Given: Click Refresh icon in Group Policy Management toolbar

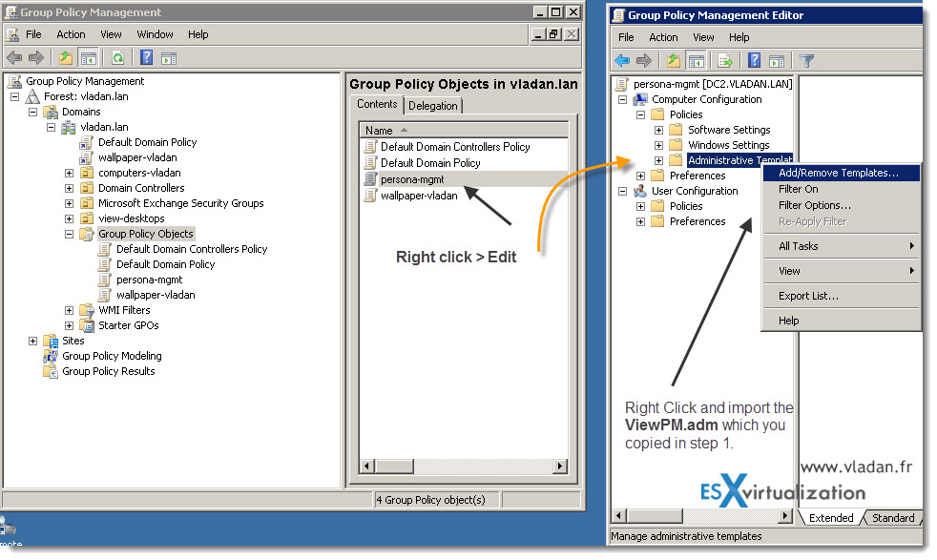Looking at the screenshot, I should tap(117, 58).
